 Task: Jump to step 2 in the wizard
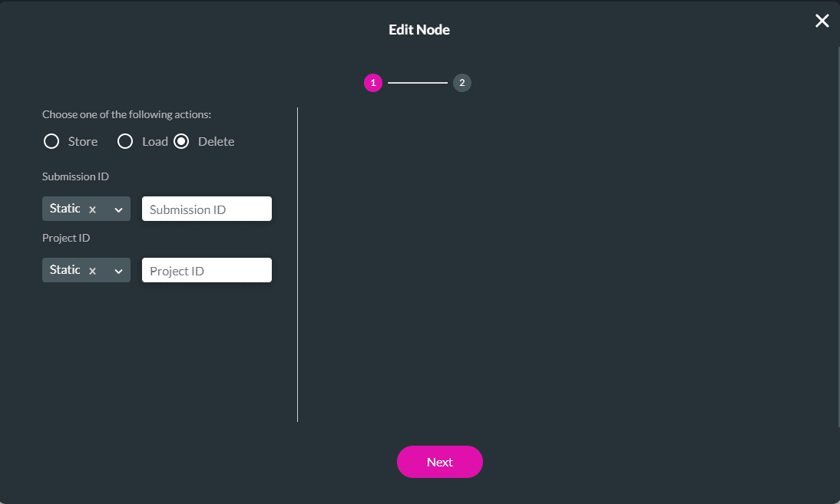[461, 83]
